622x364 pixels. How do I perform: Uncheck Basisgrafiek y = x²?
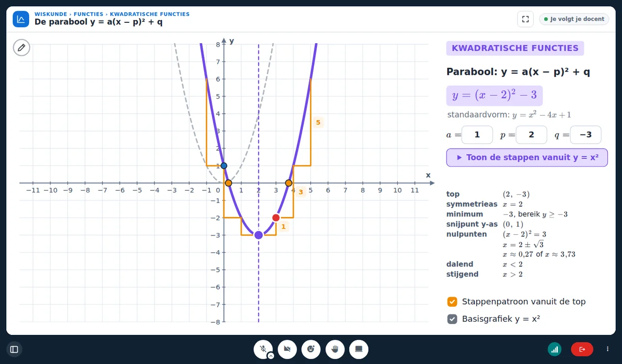point(452,319)
